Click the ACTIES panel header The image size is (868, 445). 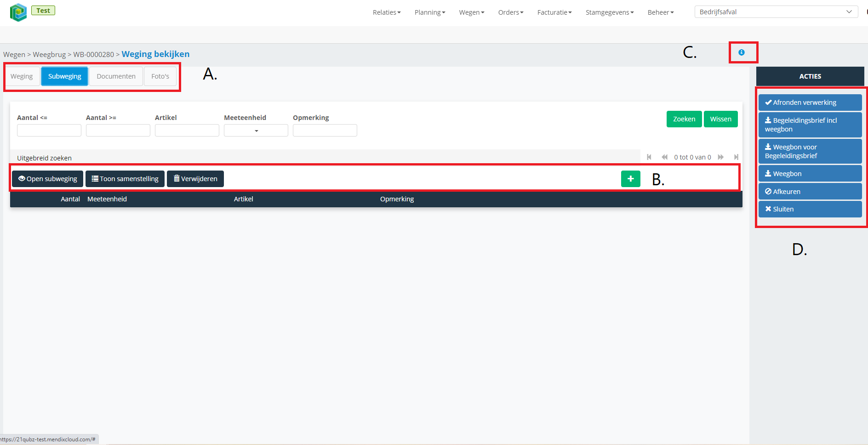[810, 76]
